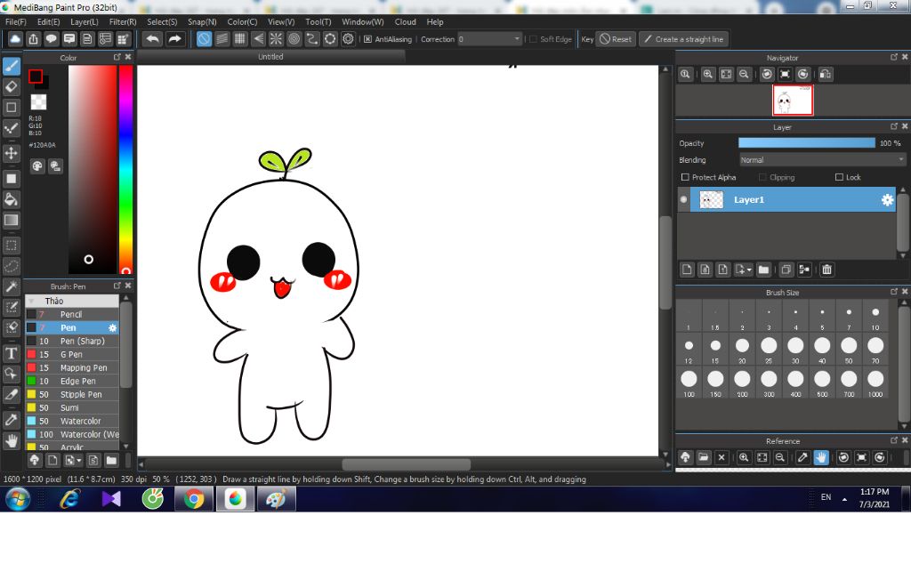Pick the Eyedropper tool in the left toolbar

(x=12, y=420)
